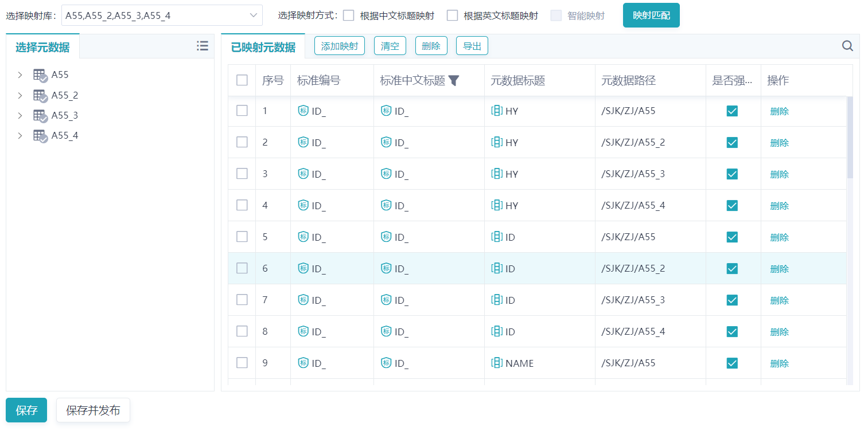Click the filter icon on 标准中文标题 column
This screenshot has width=868, height=431.
click(x=454, y=81)
